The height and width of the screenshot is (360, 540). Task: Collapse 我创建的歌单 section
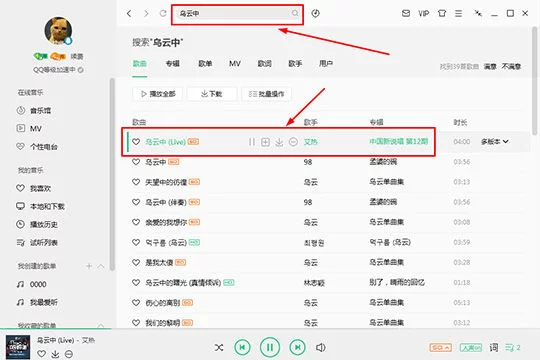pyautogui.click(x=101, y=266)
